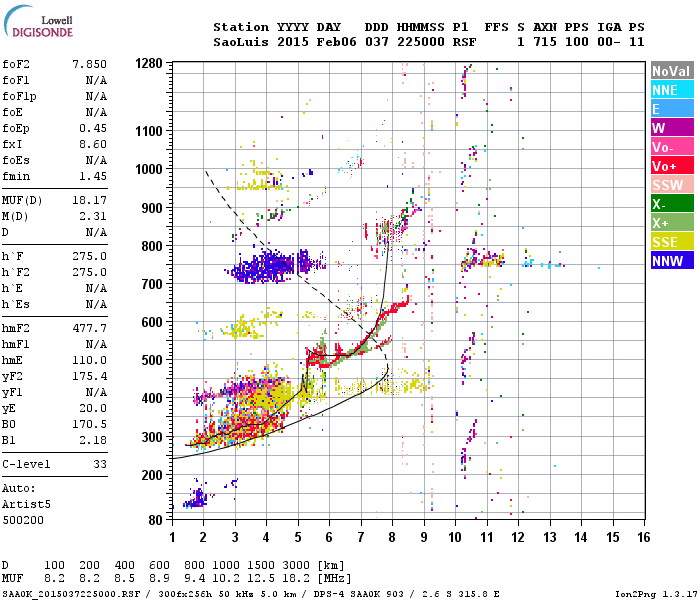700x600 pixels.
Task: Click the M(D) value 2.31
Action: click(93, 216)
